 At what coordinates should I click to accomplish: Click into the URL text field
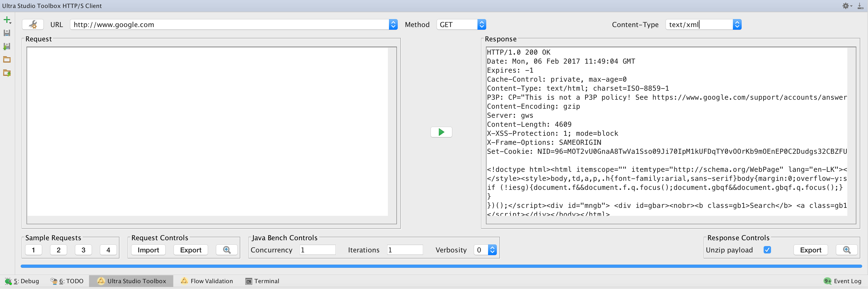(229, 24)
